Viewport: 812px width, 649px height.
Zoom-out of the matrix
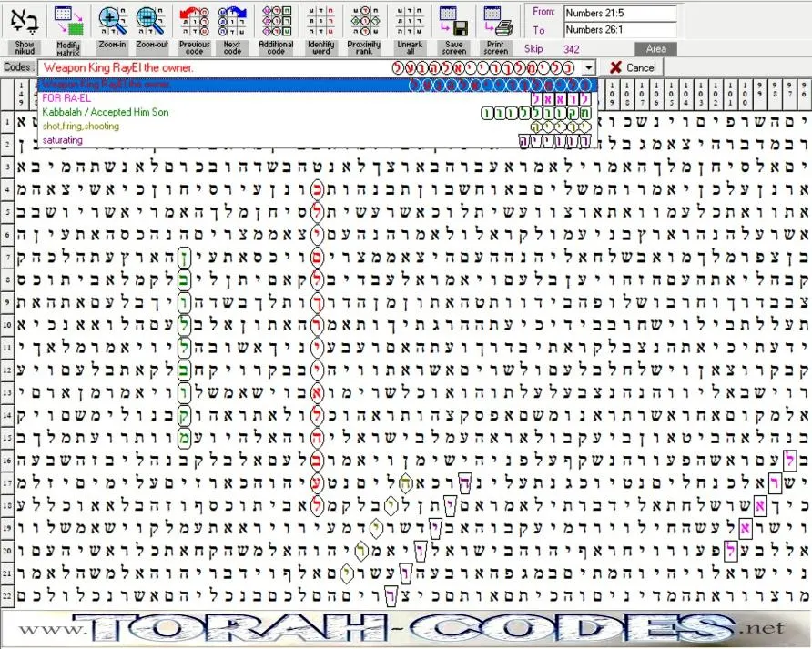[152, 30]
